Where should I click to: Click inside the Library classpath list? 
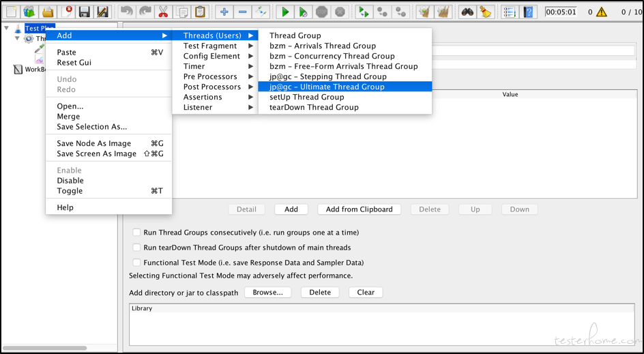tap(382, 329)
